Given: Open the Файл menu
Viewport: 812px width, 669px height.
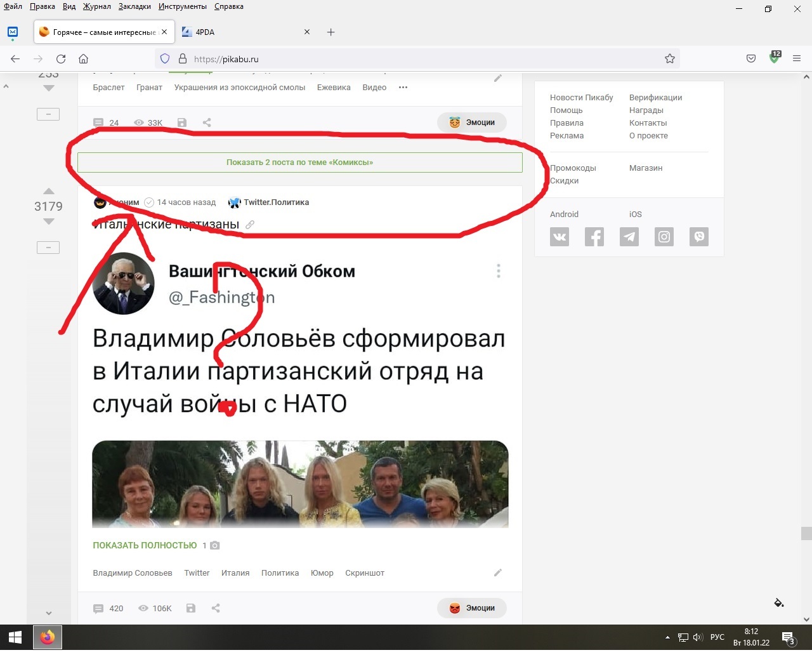Looking at the screenshot, I should (x=13, y=6).
